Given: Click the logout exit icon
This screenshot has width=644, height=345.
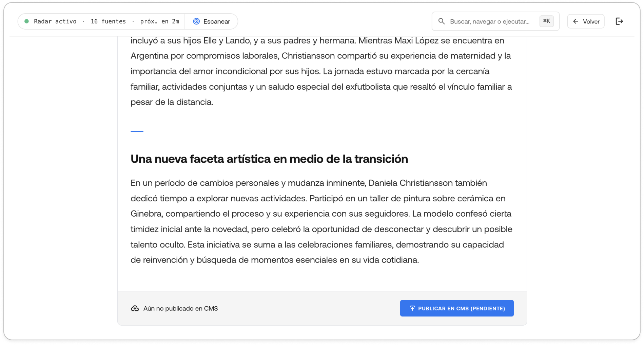Looking at the screenshot, I should pos(619,21).
